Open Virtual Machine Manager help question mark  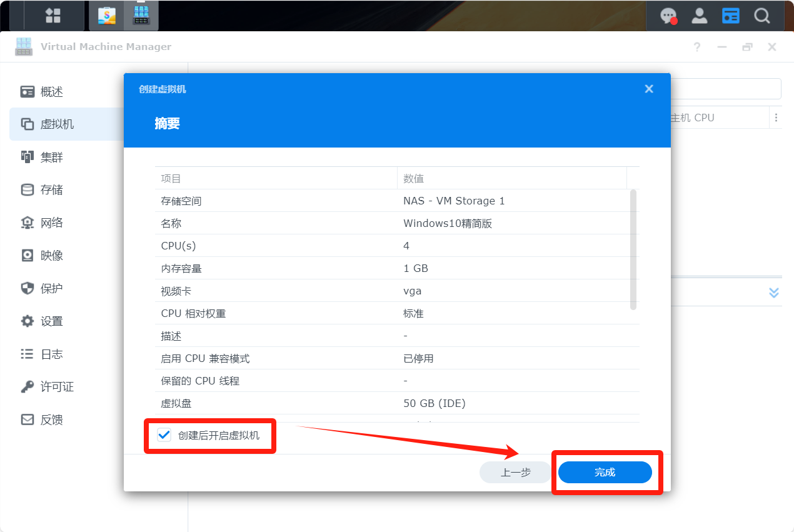697,48
